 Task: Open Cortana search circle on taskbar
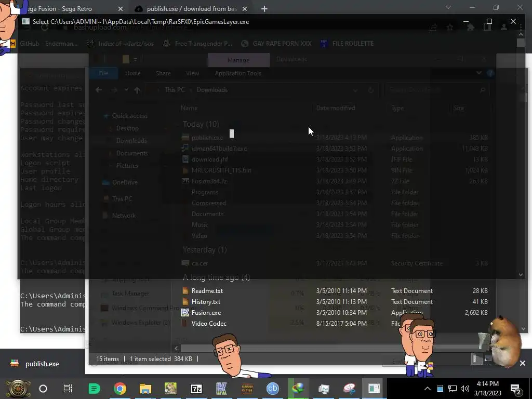click(43, 389)
